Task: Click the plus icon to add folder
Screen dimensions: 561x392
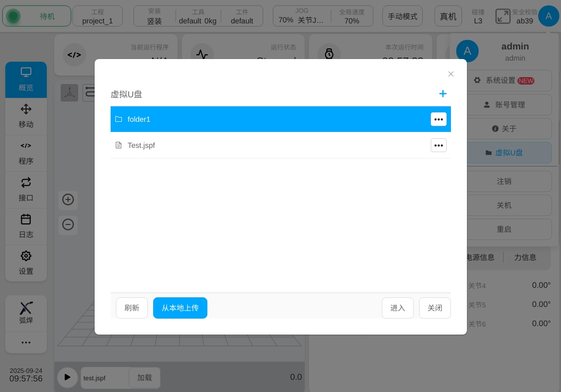Action: [442, 94]
